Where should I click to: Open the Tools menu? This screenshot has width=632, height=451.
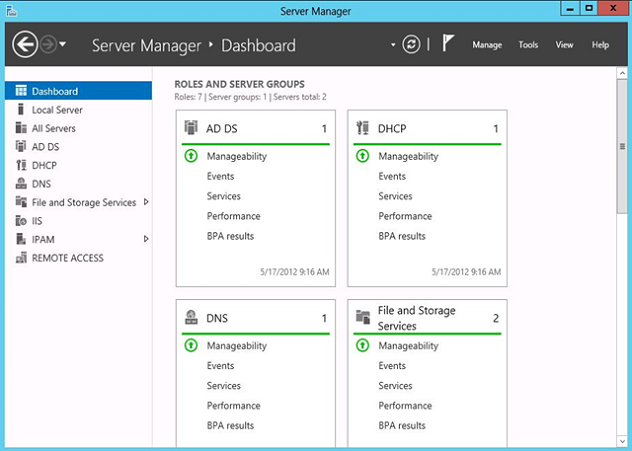(528, 45)
